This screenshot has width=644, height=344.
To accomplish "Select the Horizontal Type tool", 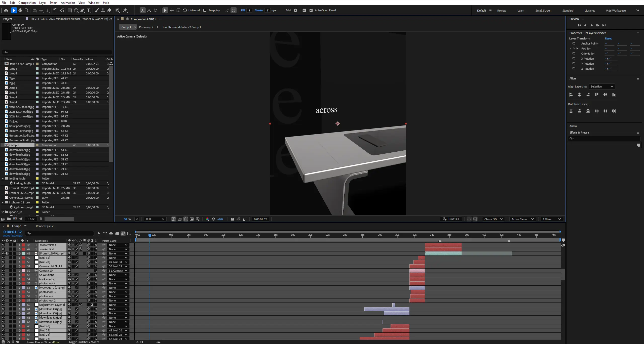I will click(x=89, y=10).
